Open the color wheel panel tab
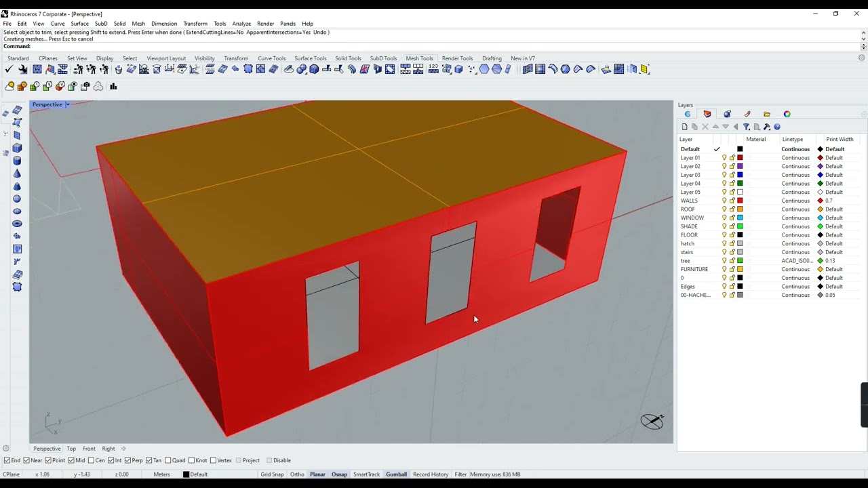Viewport: 868px width, 488px height. pos(787,114)
